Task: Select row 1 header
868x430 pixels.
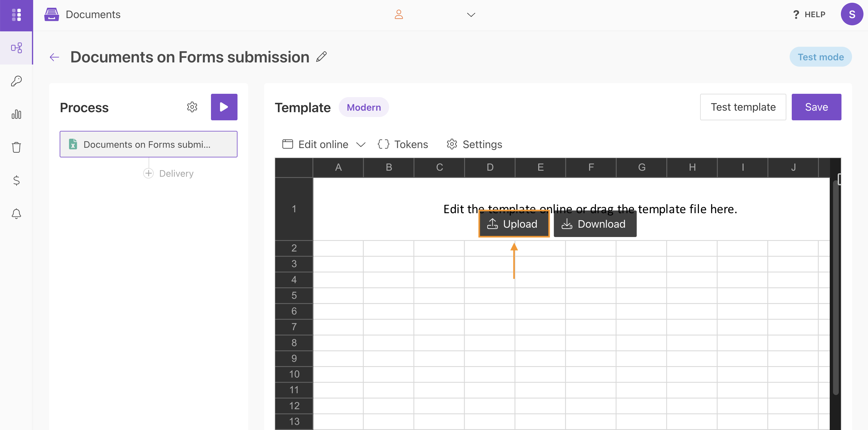Action: [x=294, y=209]
